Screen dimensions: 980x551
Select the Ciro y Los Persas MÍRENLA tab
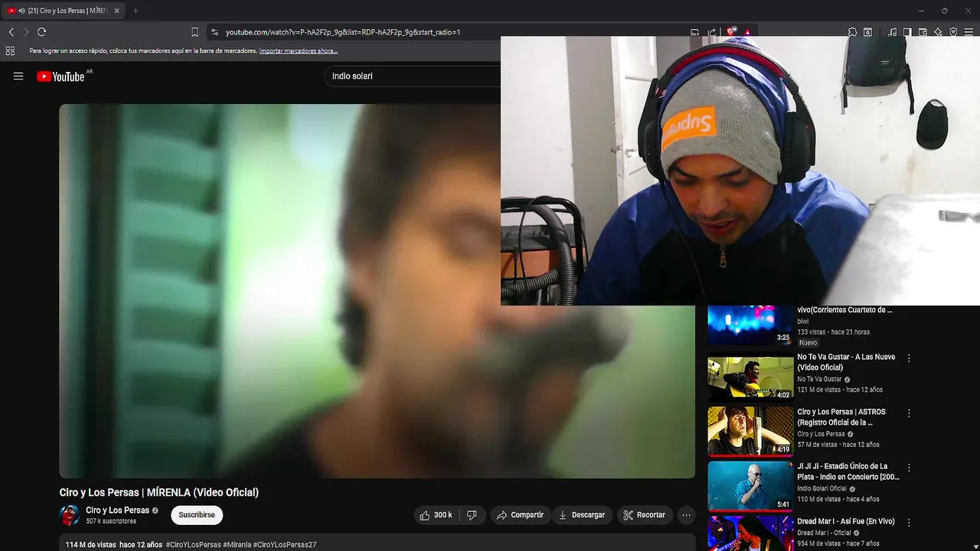pos(61,11)
